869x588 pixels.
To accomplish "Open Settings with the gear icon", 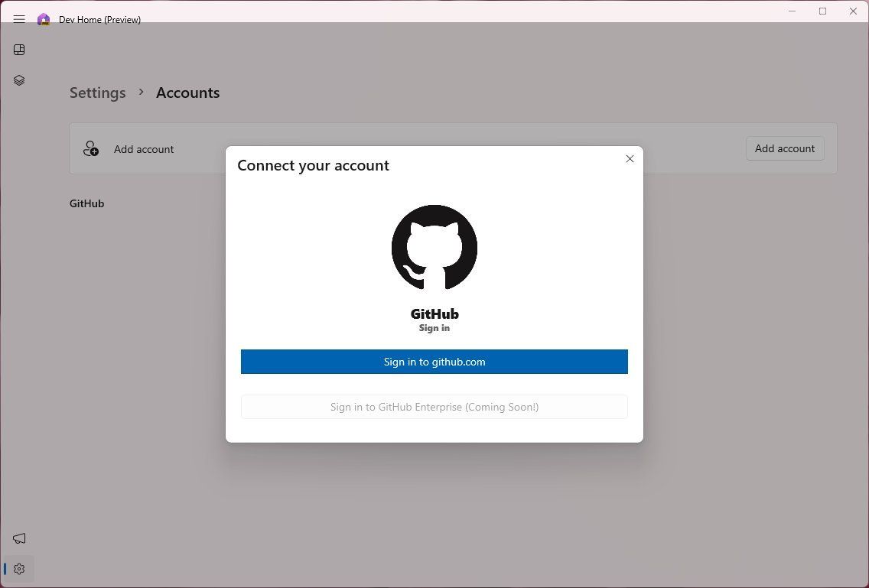I will point(19,568).
